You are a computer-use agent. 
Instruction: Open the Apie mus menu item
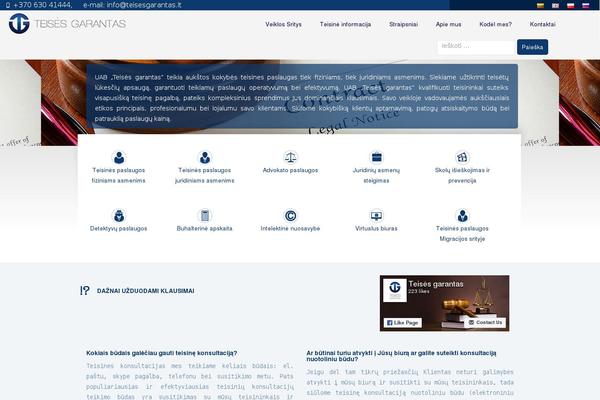448,24
